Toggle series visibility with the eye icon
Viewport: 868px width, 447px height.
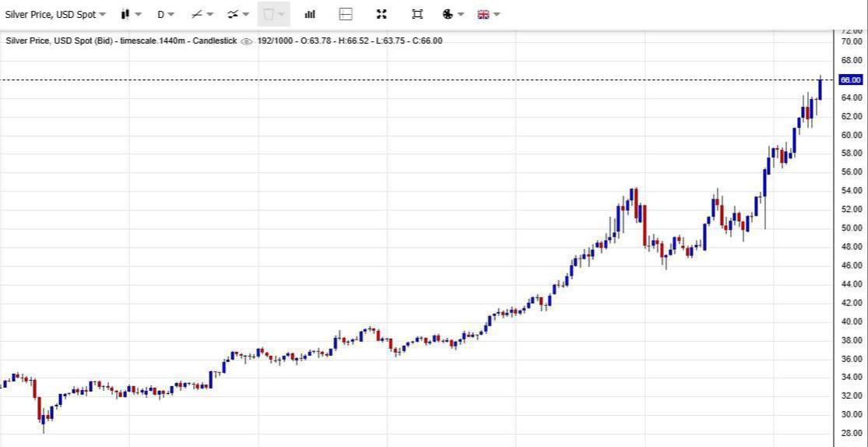point(247,41)
